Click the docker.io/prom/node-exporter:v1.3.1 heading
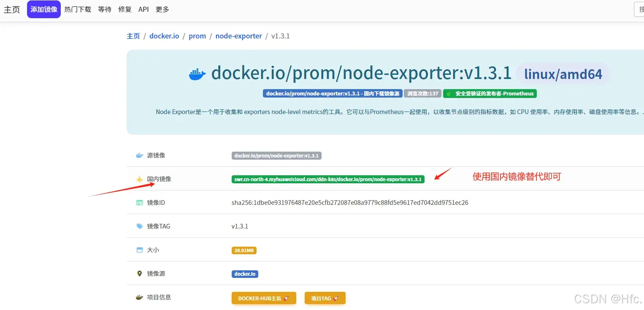 [361, 73]
